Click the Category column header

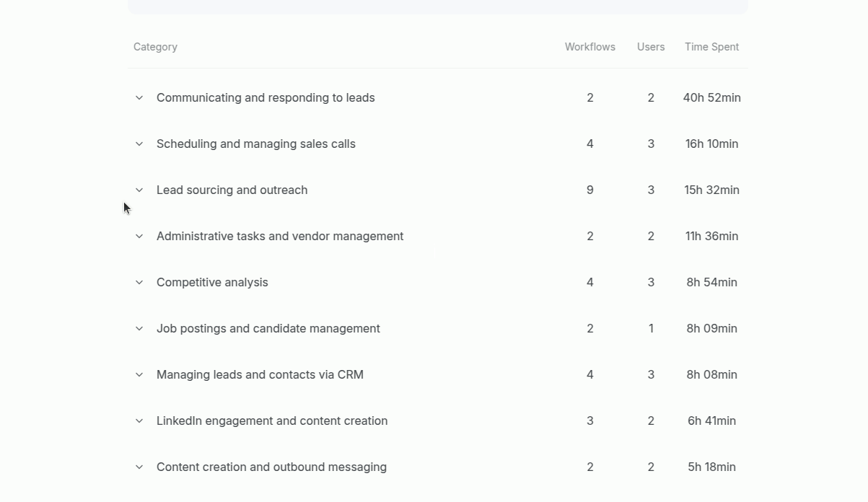tap(155, 46)
